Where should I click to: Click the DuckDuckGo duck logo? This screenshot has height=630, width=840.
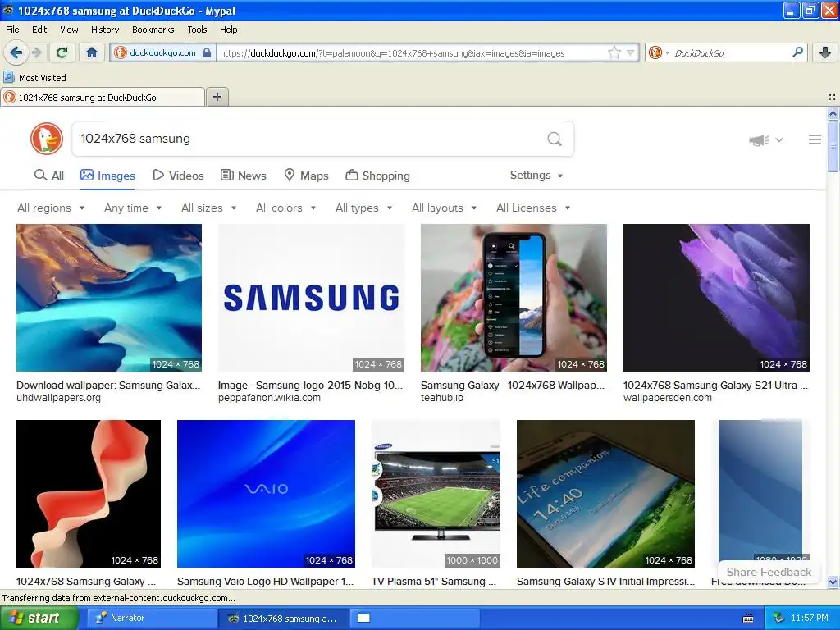47,139
